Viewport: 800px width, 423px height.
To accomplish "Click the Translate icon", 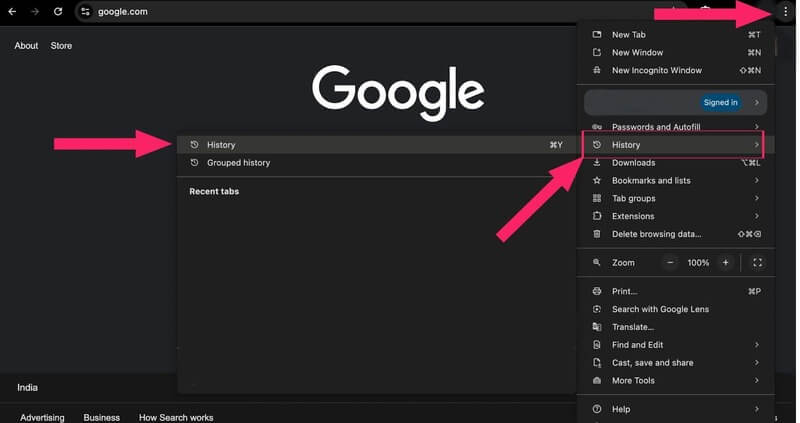I will 596,327.
